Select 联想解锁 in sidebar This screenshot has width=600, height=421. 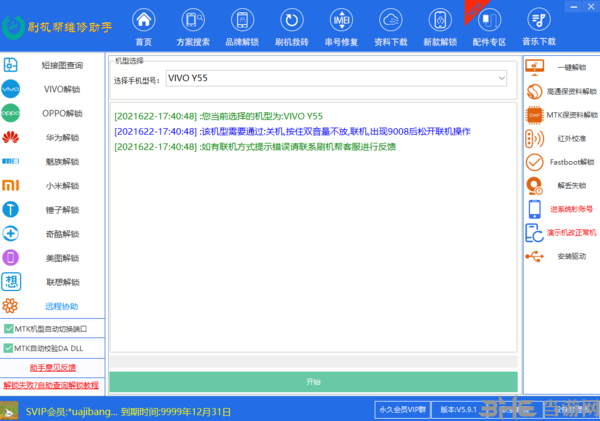63,282
